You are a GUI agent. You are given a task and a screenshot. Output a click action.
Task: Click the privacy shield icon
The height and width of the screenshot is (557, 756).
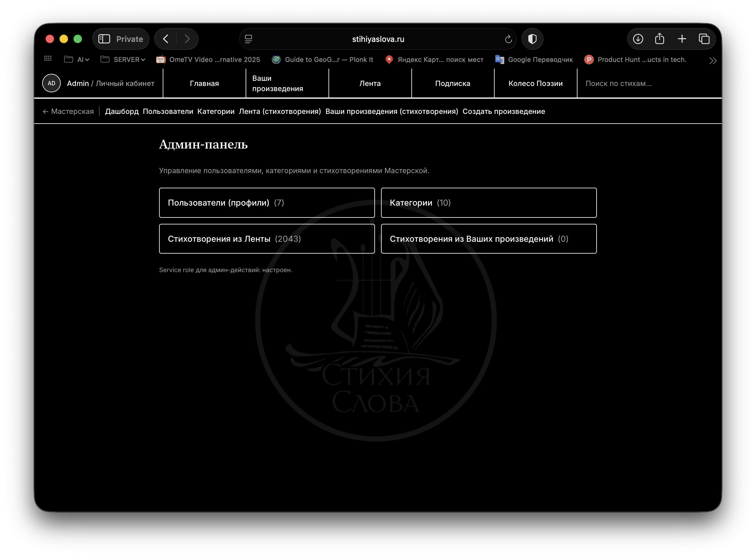pos(532,39)
